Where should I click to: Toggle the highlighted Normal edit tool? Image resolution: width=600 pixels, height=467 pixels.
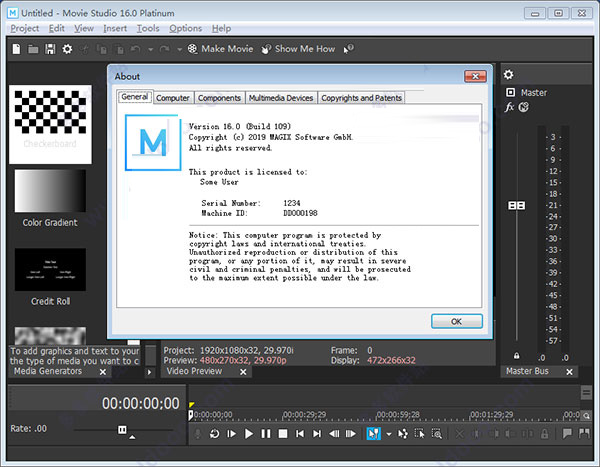373,434
